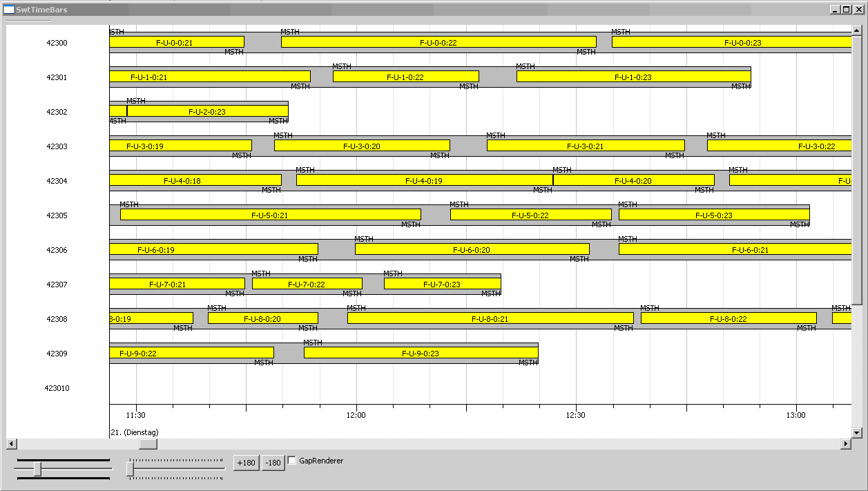This screenshot has height=491, width=868.
Task: Click the 12:00 time axis marker
Action: tap(356, 415)
